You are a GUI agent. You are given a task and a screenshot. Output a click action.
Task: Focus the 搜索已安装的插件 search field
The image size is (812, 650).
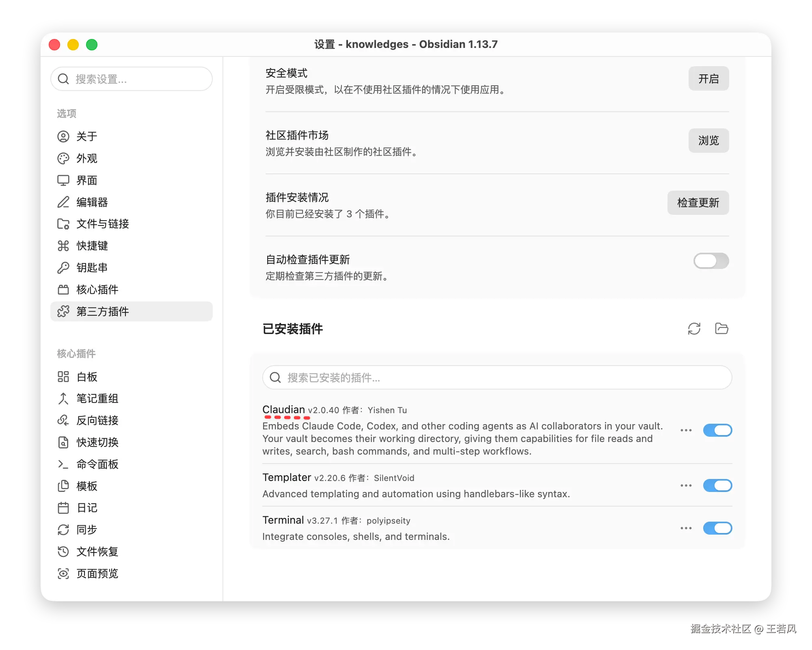497,377
